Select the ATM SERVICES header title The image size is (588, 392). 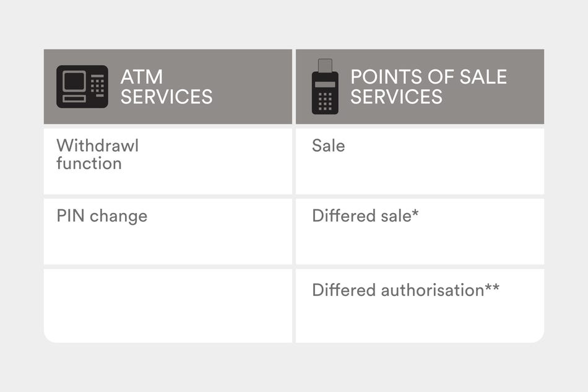click(x=166, y=87)
